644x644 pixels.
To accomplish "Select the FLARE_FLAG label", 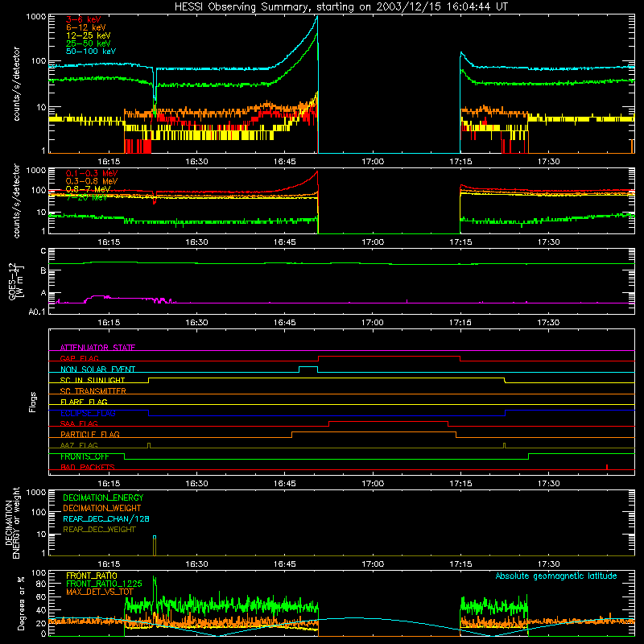I will pyautogui.click(x=84, y=402).
